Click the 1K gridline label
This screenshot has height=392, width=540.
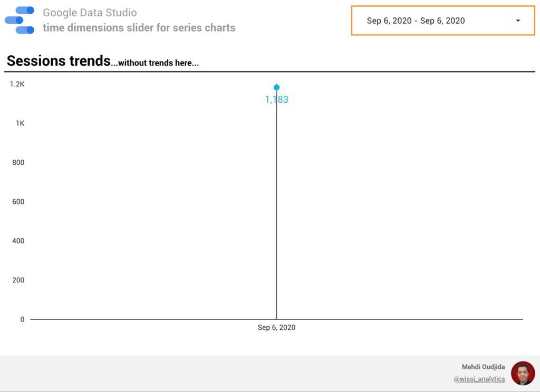(x=20, y=123)
